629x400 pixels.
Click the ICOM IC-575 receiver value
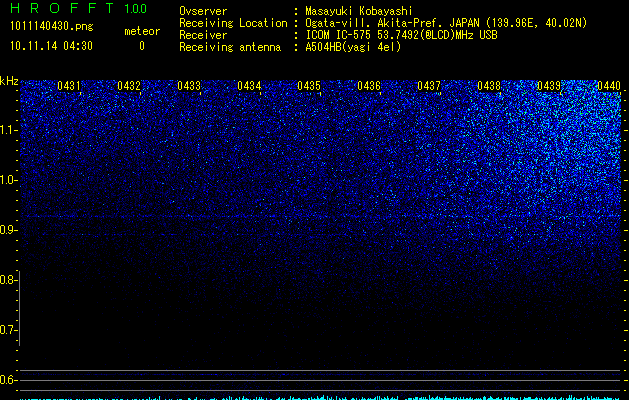click(401, 35)
